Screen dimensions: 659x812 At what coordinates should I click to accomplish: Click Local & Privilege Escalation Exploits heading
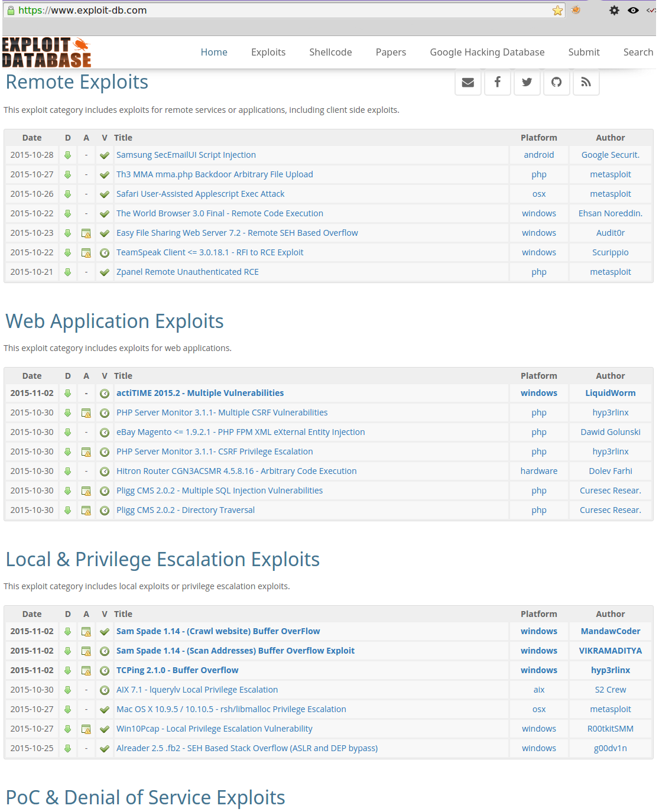[x=163, y=560]
